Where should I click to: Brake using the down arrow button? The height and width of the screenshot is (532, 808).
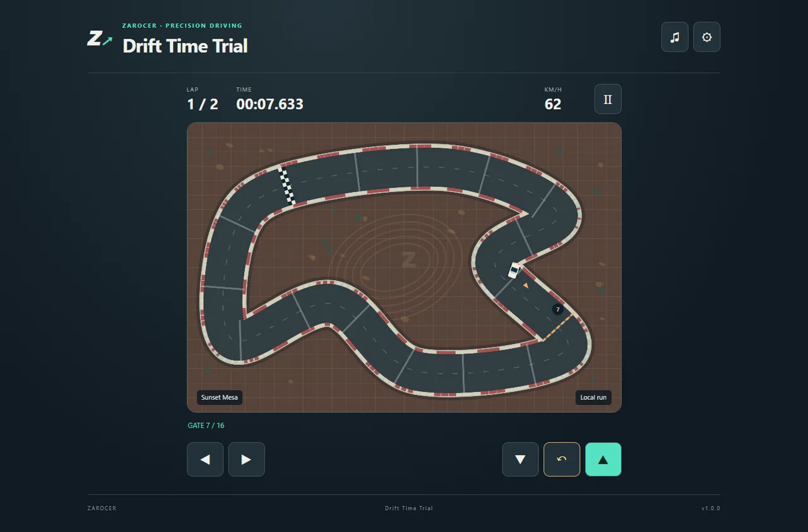pos(521,459)
